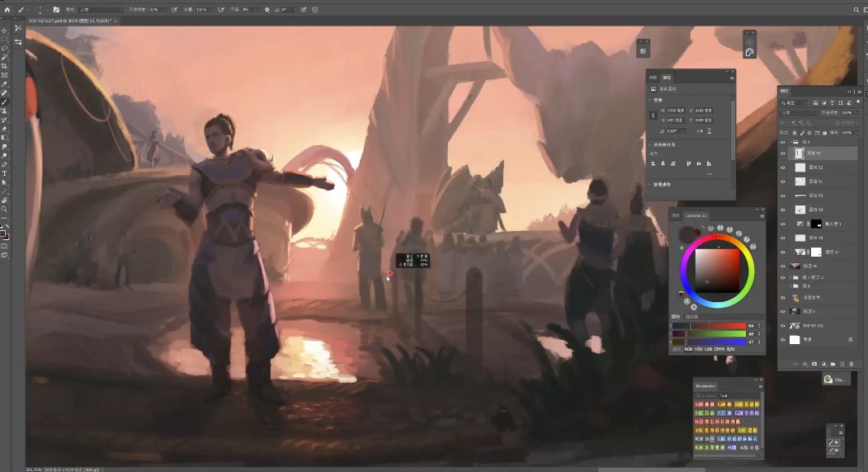
Task: Switch to the open PSD document tab
Action: click(x=72, y=20)
